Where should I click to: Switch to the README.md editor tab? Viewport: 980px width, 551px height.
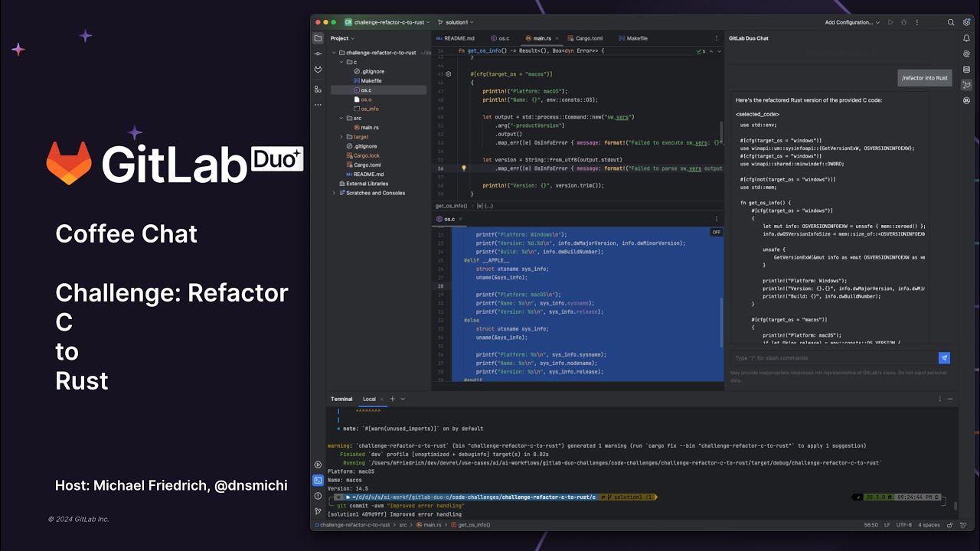455,38
